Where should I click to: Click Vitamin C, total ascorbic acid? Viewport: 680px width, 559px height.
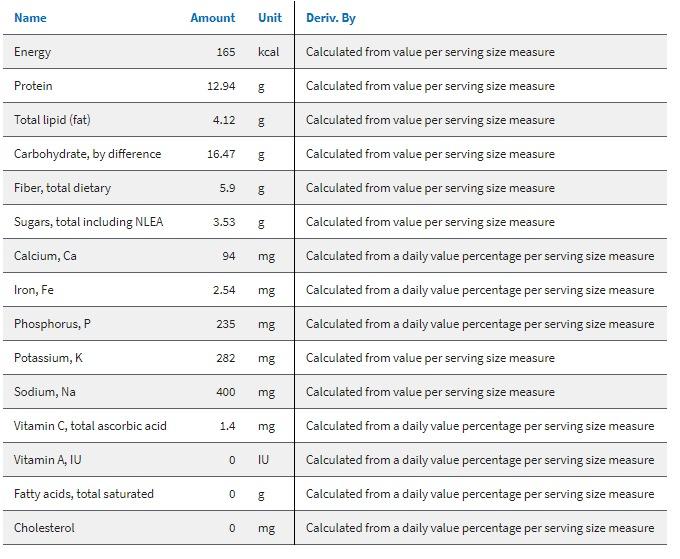point(90,426)
